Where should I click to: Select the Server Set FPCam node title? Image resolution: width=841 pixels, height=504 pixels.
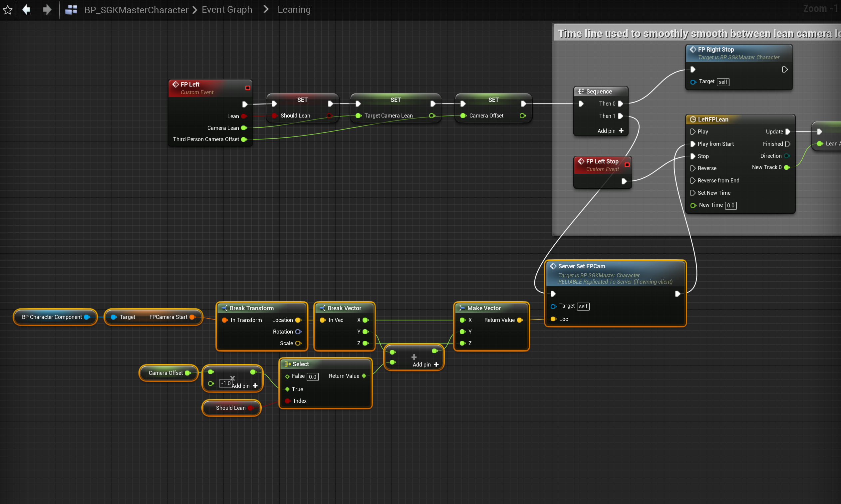[582, 266]
